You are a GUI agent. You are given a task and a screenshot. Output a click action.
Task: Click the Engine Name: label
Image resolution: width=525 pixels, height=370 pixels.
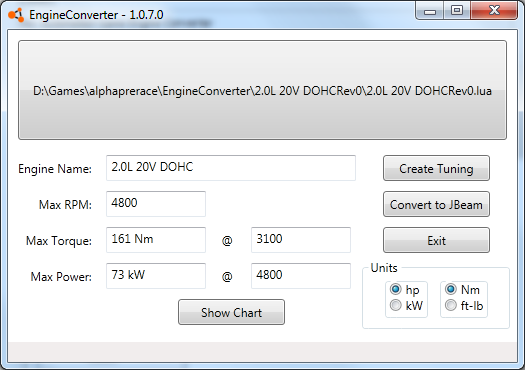point(55,169)
